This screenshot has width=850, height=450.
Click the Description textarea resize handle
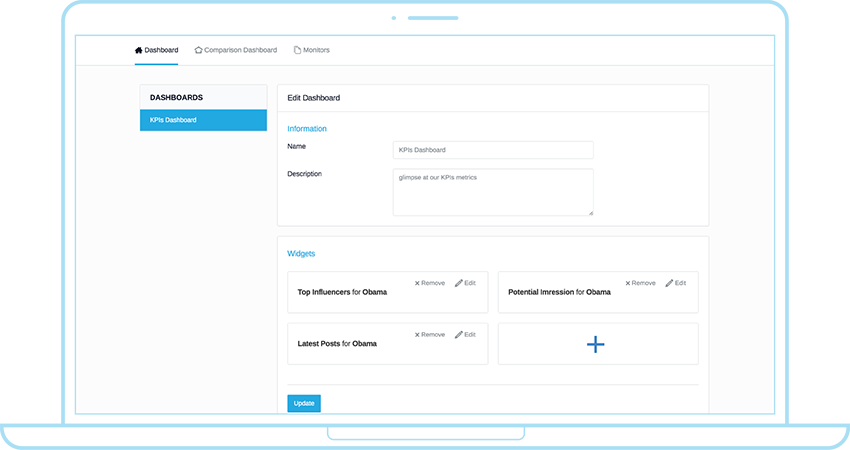590,213
